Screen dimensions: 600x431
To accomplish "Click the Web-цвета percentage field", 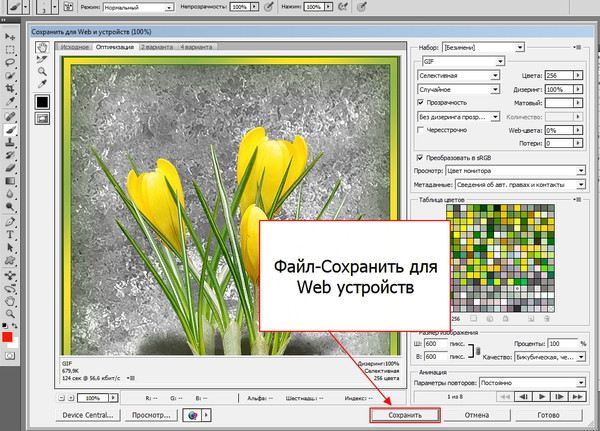I will click(559, 131).
